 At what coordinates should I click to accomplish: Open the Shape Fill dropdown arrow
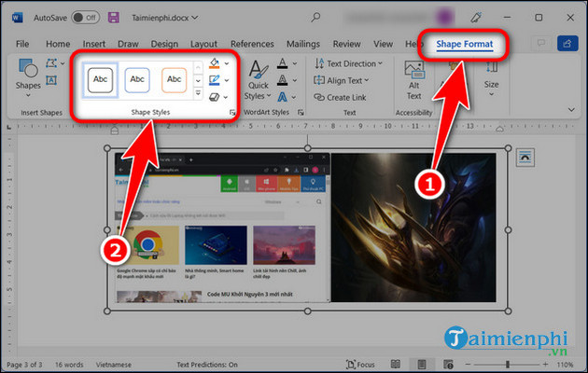(x=227, y=63)
